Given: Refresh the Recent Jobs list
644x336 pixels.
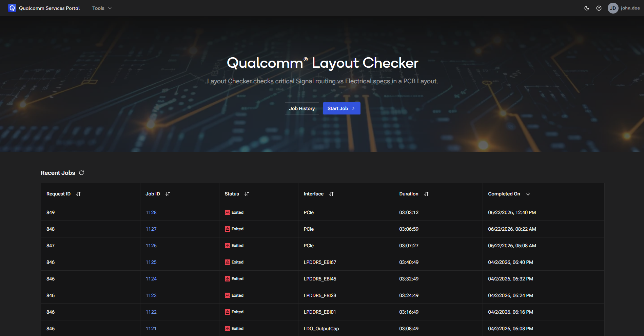Looking at the screenshot, I should click(81, 173).
